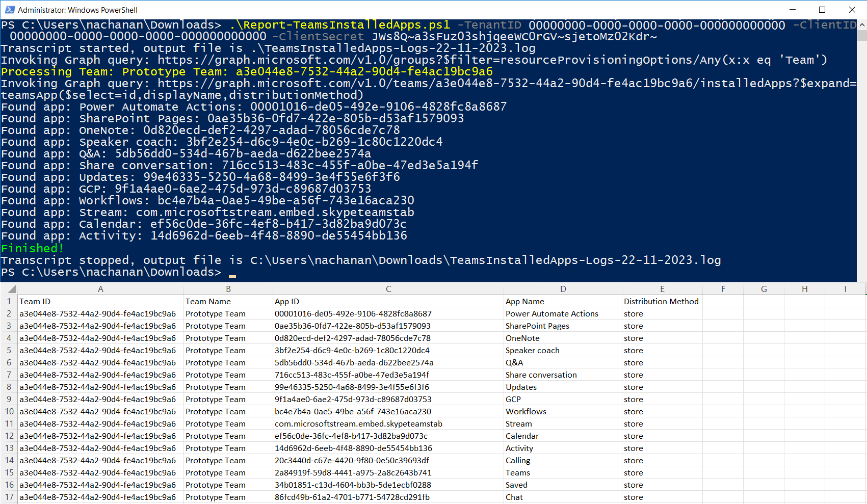Click the 'App ID' header cell
Viewport: 867px width, 504px height.
388,301
